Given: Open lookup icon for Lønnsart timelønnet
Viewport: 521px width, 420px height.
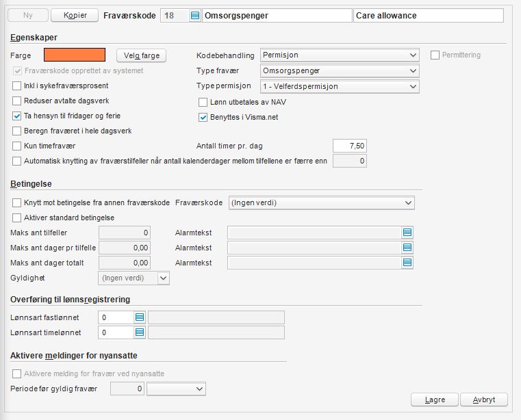Looking at the screenshot, I should [x=140, y=332].
